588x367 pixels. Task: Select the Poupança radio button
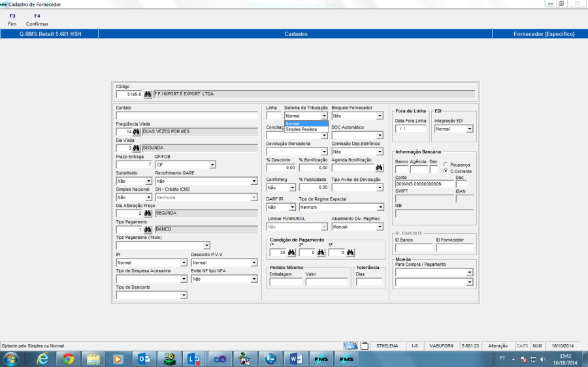coord(446,165)
